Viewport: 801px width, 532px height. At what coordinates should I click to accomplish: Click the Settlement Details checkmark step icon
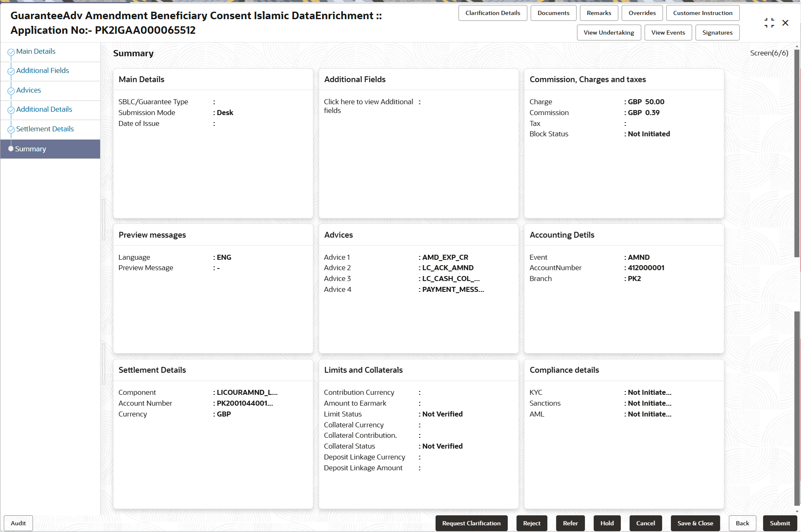coord(11,130)
